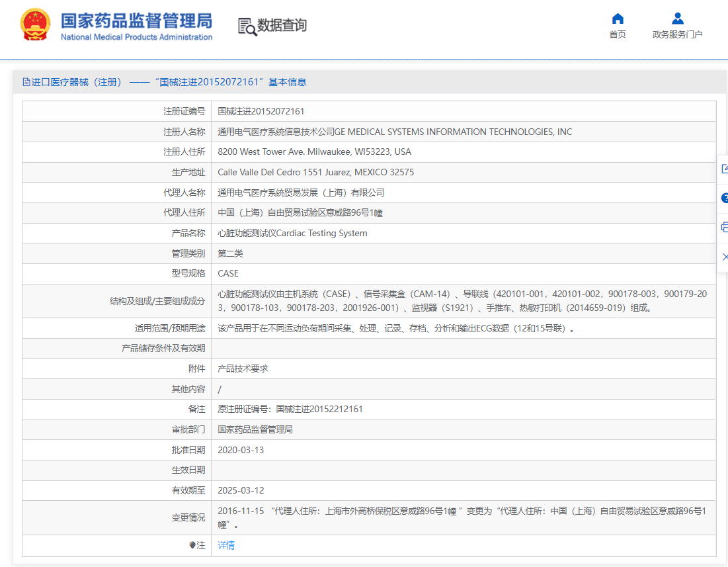Select expiry date 2025-03-12

[x=241, y=490]
